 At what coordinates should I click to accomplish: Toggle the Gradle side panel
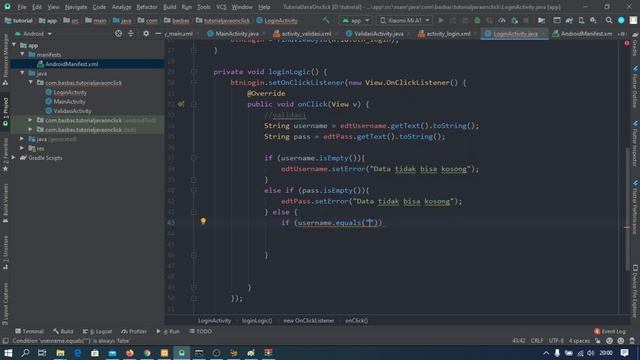(635, 44)
